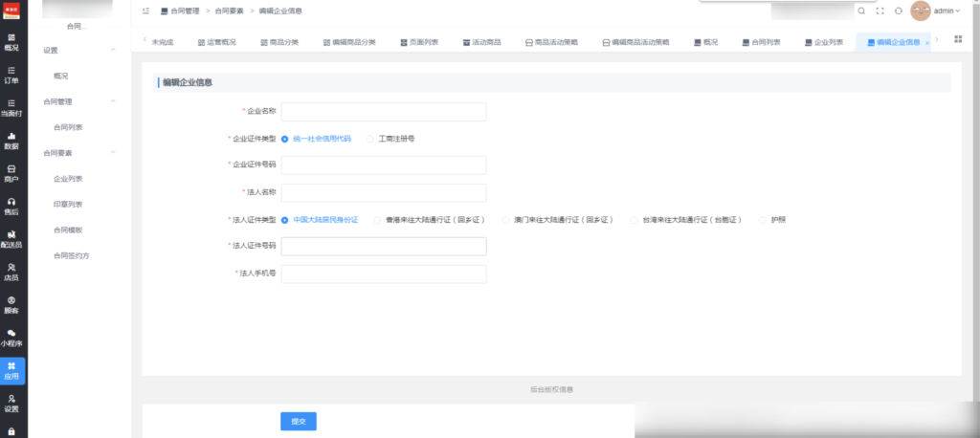Collapse the sidebar with the fold icon

pos(145,11)
